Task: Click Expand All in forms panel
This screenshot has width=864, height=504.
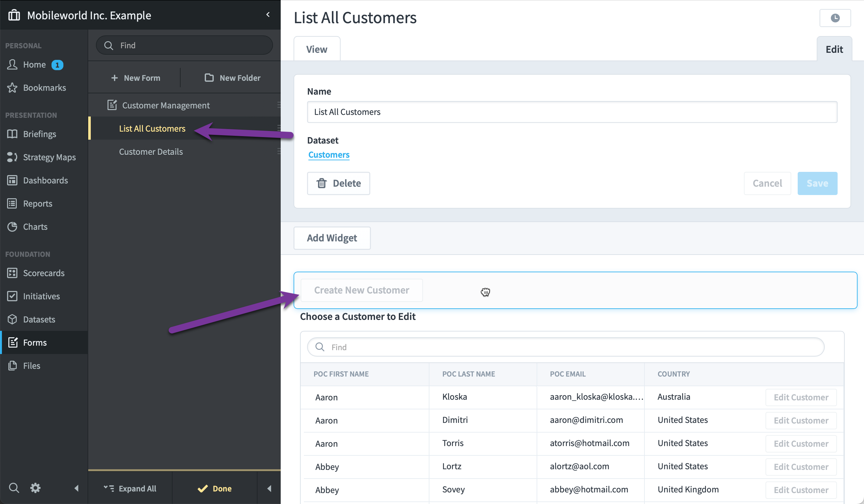Action: (130, 488)
